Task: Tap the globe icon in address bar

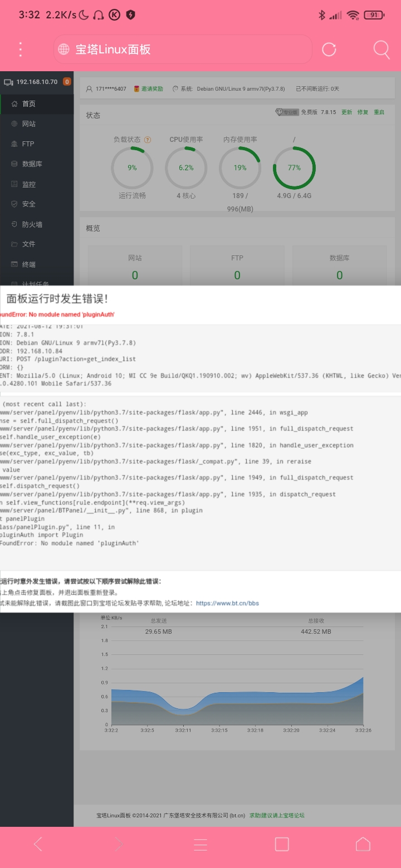Action: [64, 50]
